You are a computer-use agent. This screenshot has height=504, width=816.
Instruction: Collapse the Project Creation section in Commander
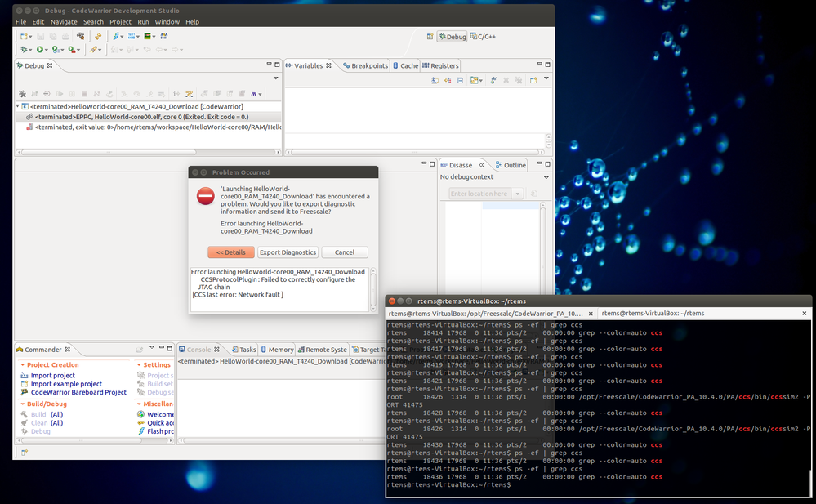pyautogui.click(x=22, y=365)
